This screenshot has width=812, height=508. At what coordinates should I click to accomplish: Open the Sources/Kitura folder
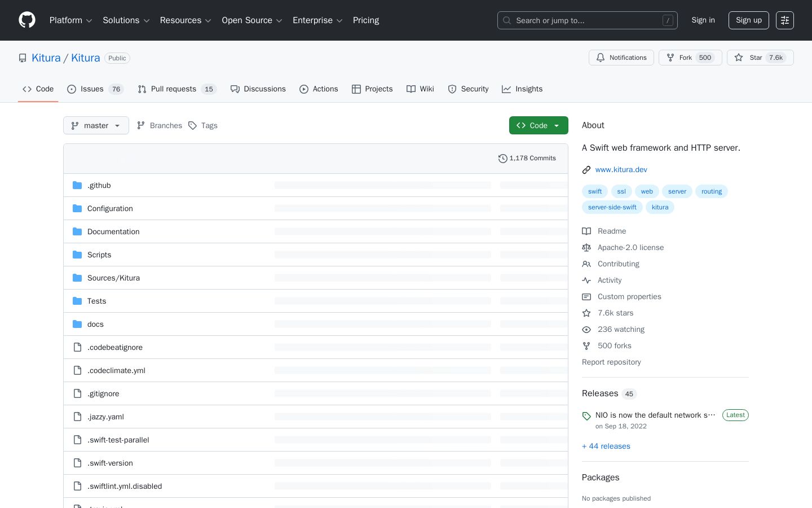[x=113, y=278]
